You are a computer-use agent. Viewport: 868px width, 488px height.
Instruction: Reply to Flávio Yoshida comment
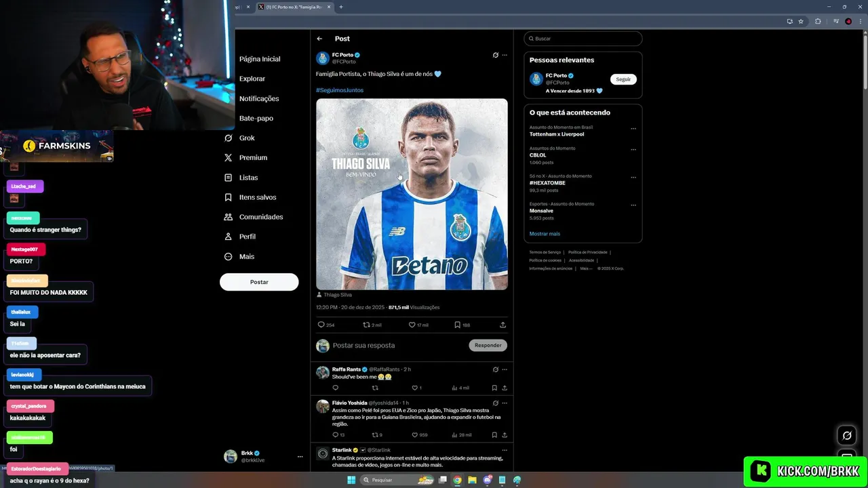tap(335, 435)
